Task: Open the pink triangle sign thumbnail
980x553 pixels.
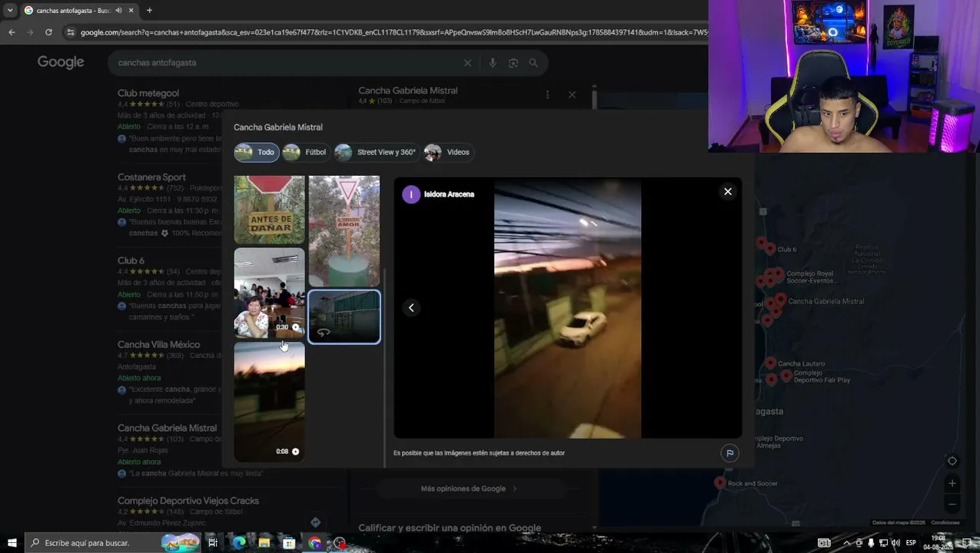Action: [344, 231]
